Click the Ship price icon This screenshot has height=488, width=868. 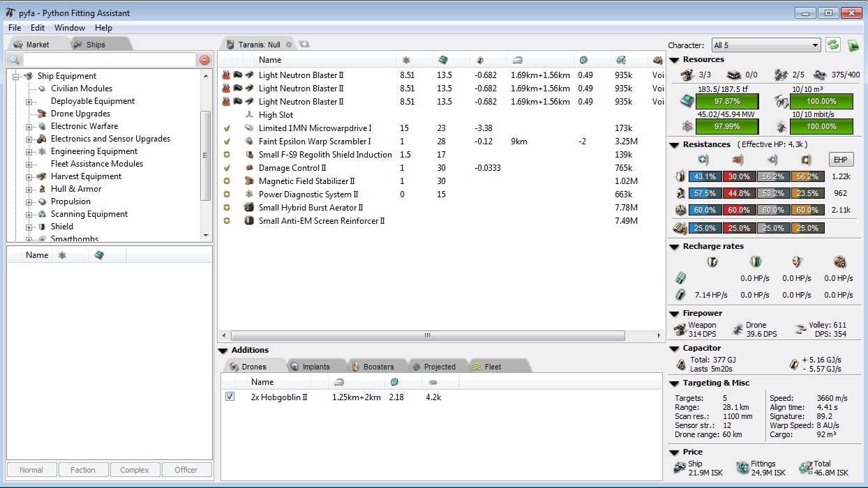pyautogui.click(x=680, y=468)
